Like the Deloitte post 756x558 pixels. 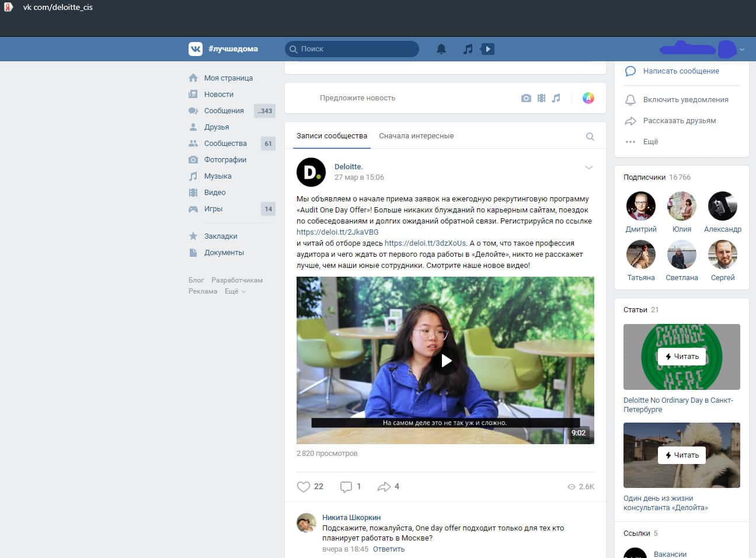coord(304,487)
